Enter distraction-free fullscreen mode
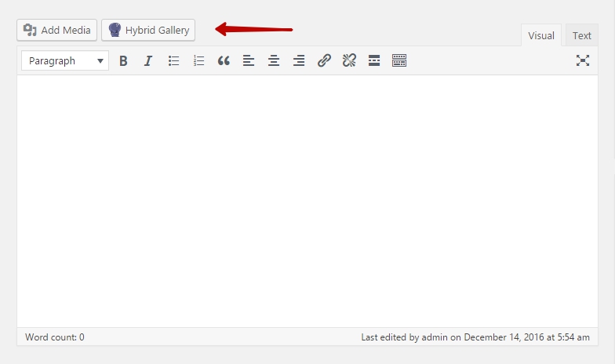 coord(583,61)
